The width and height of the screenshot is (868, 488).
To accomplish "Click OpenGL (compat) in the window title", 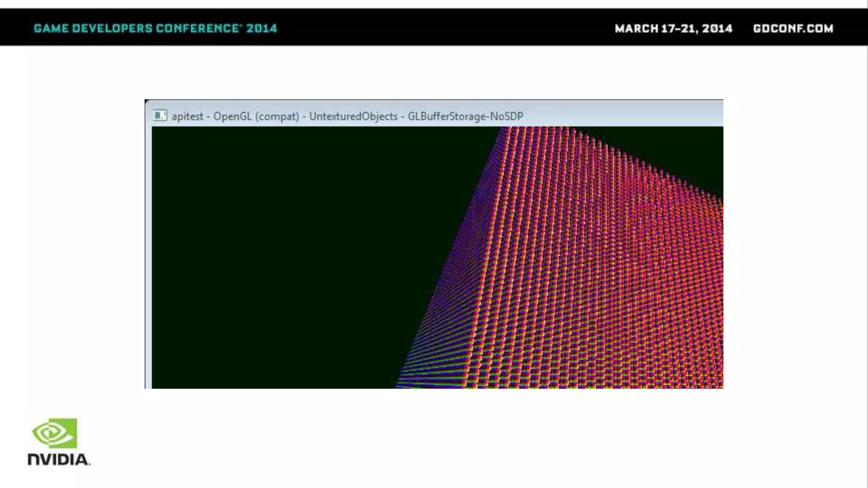I will (256, 116).
